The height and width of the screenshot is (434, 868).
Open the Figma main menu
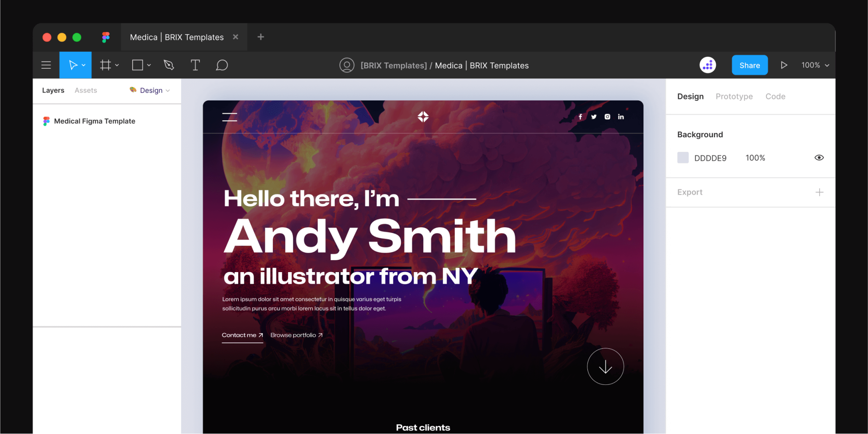pos(46,65)
